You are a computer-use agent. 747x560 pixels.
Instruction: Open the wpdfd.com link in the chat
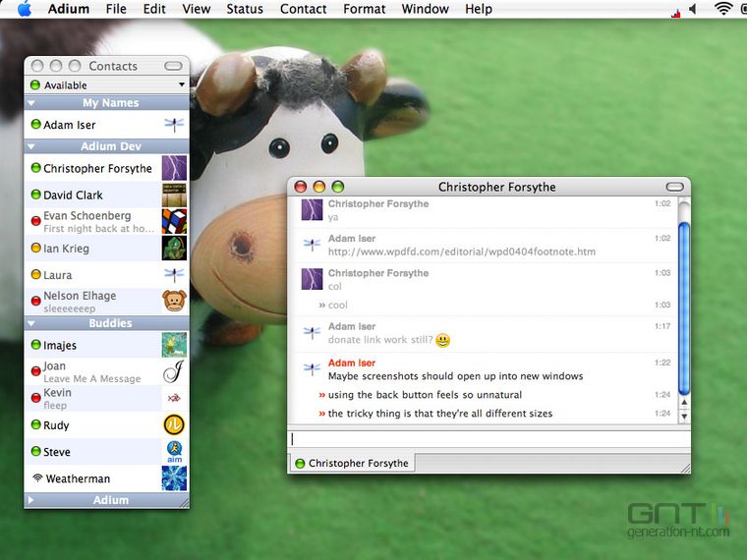click(x=461, y=252)
